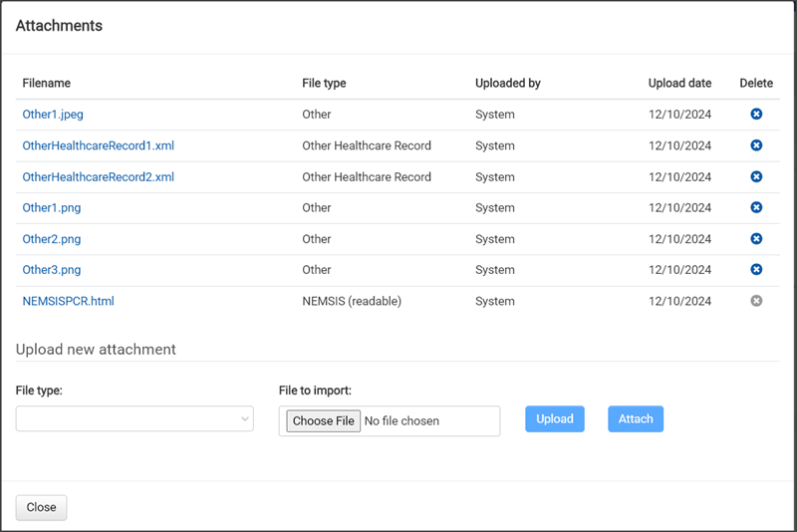Delete the Other1.png attachment
797x532 pixels.
[x=756, y=207]
